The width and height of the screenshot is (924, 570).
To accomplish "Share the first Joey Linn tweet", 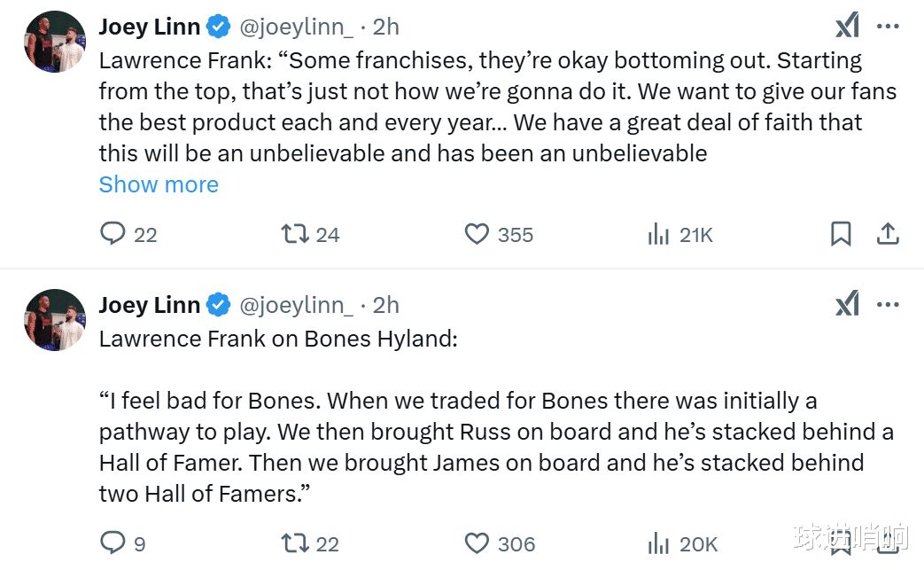I will tap(888, 234).
